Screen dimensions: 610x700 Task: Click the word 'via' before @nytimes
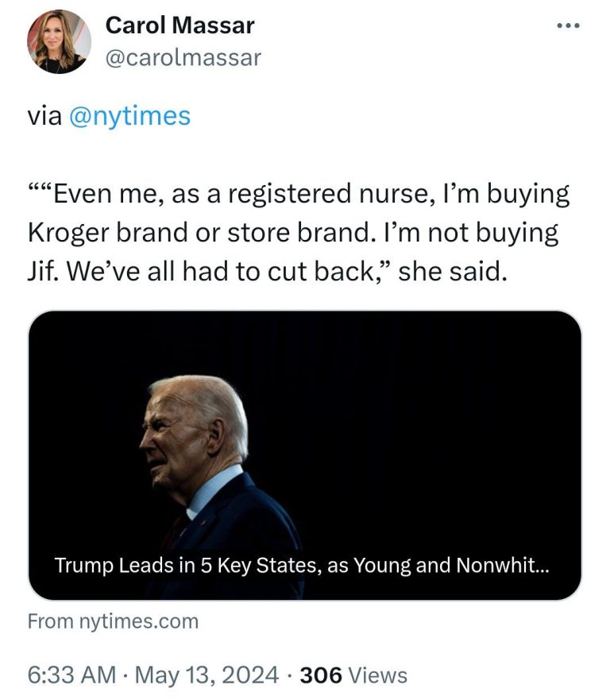tap(44, 116)
